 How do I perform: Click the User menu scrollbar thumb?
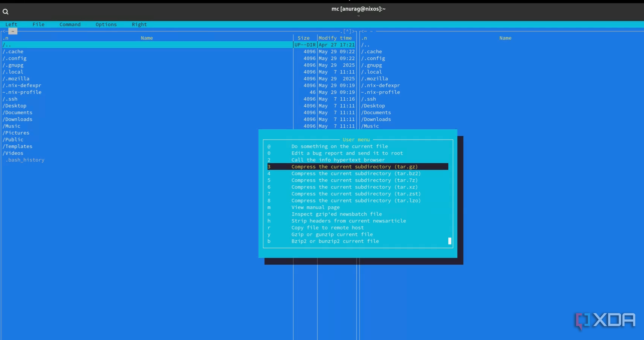click(450, 241)
